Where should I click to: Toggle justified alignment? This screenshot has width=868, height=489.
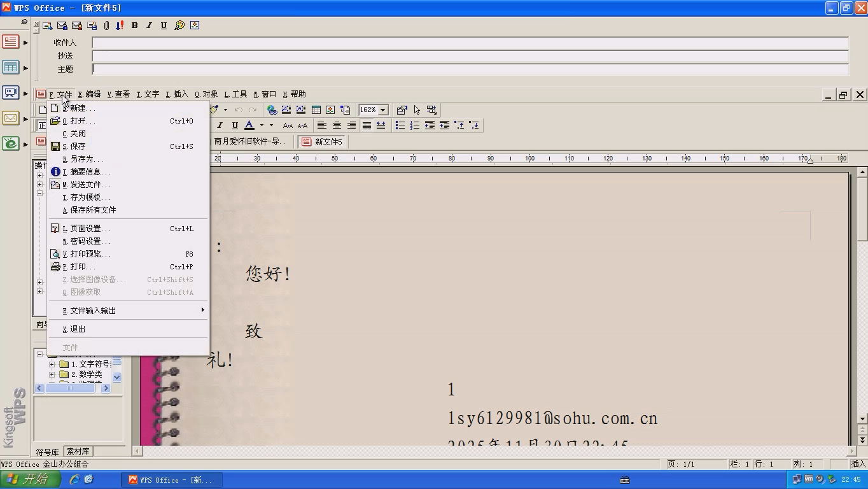click(366, 125)
